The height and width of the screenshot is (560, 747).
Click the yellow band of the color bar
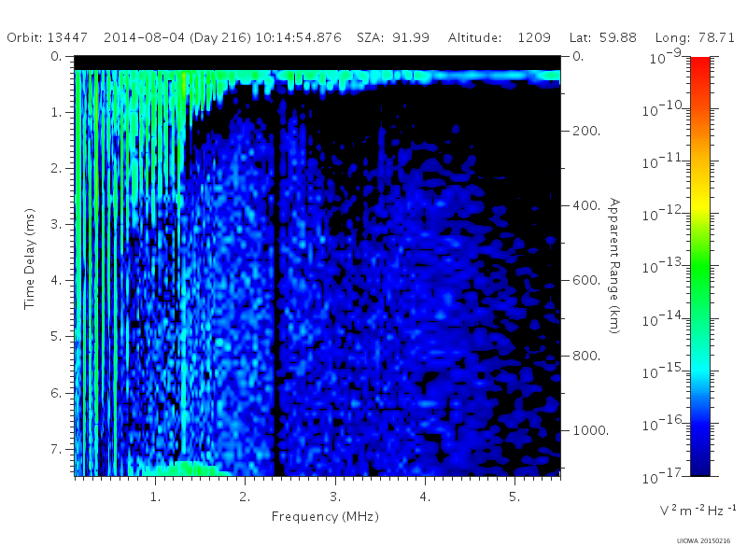(699, 203)
